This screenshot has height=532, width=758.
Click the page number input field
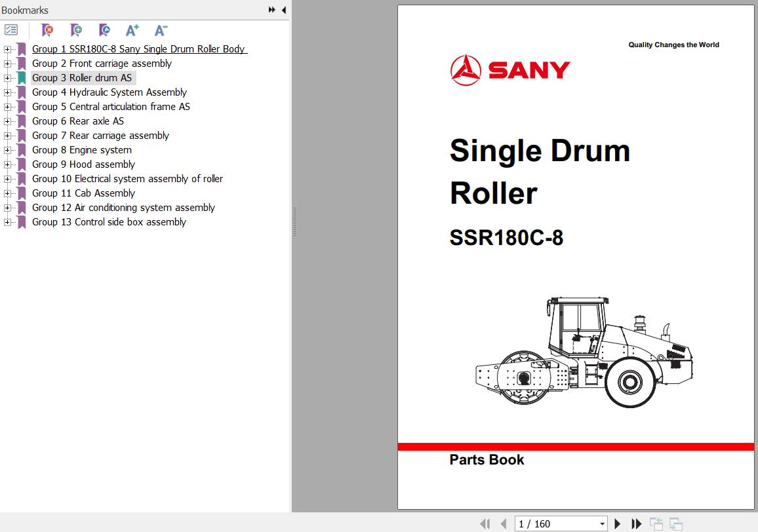[556, 523]
